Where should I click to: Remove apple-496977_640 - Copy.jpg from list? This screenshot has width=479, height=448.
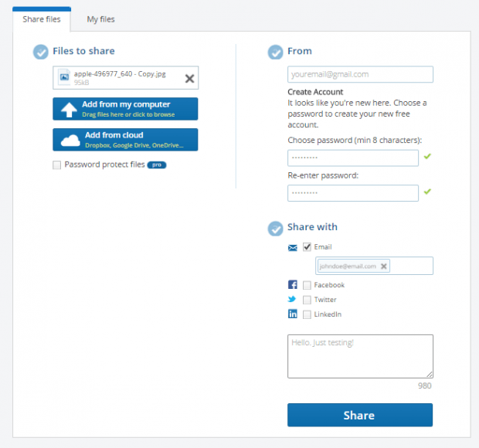189,79
